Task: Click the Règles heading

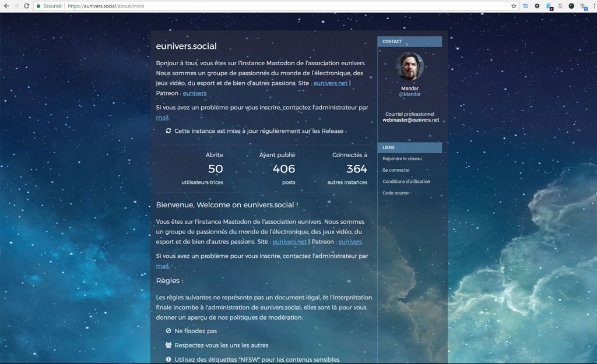Action: click(x=170, y=281)
